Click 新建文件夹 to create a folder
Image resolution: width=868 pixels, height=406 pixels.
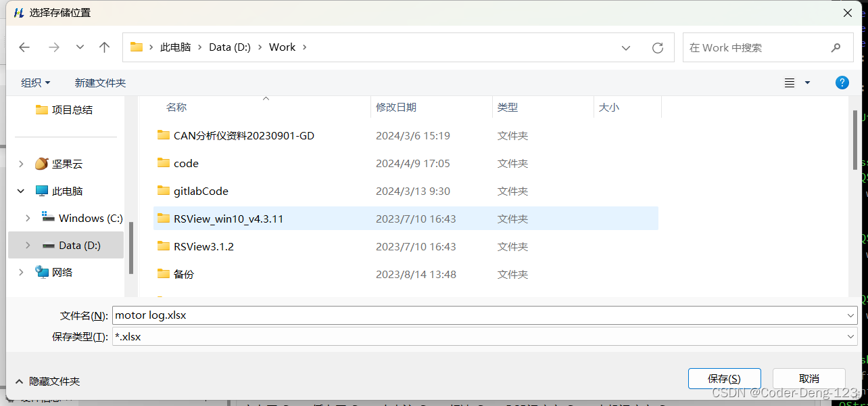tap(100, 82)
